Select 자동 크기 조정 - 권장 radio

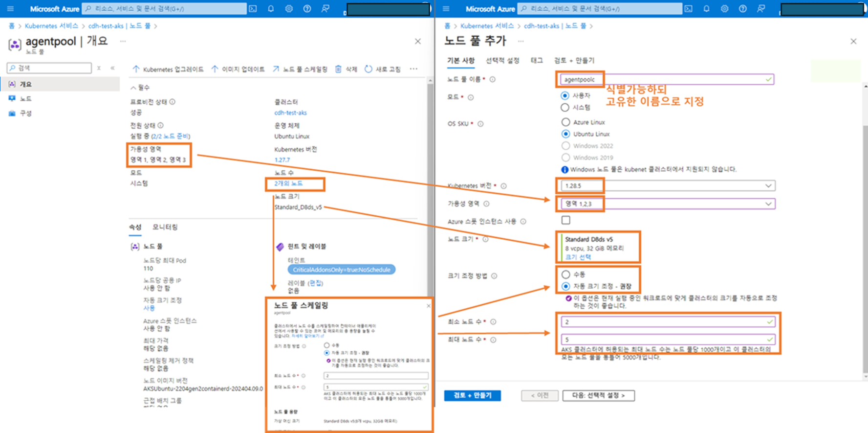click(565, 286)
